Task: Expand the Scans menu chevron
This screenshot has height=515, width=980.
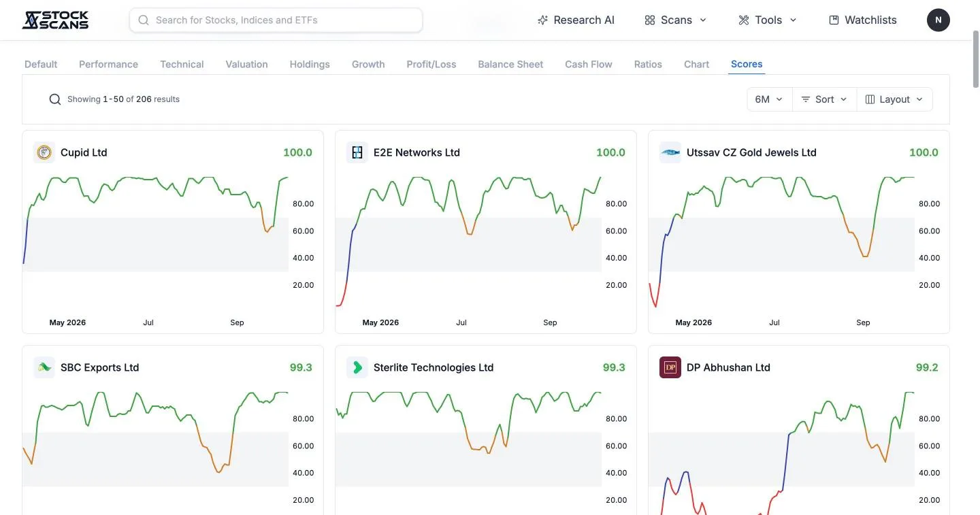Action: (703, 20)
